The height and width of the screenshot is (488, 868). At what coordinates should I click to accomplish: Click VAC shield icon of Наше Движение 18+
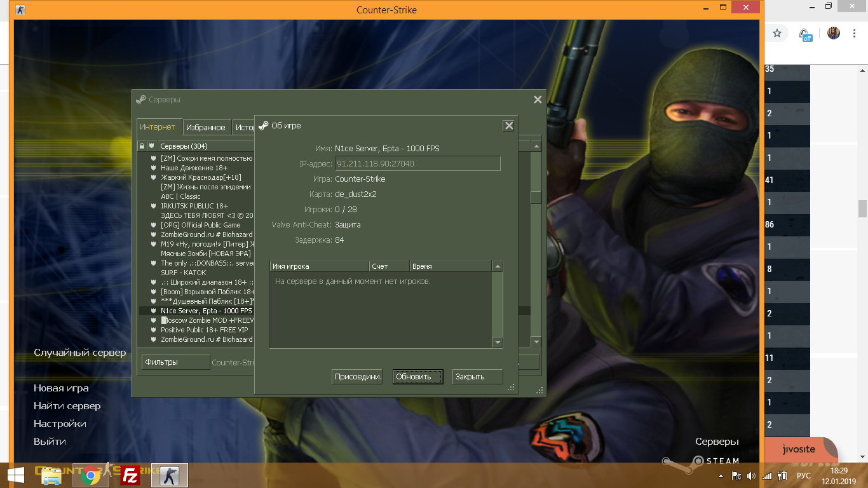[153, 168]
